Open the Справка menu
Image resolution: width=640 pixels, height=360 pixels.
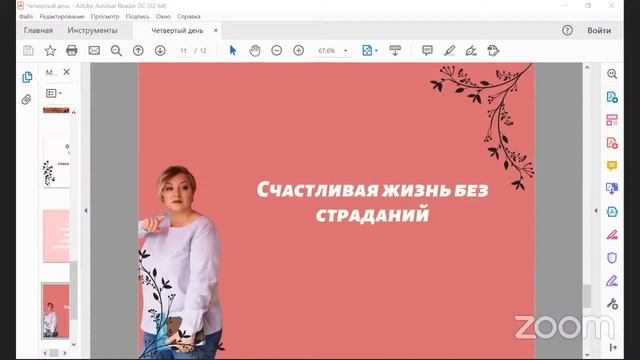pos(189,17)
